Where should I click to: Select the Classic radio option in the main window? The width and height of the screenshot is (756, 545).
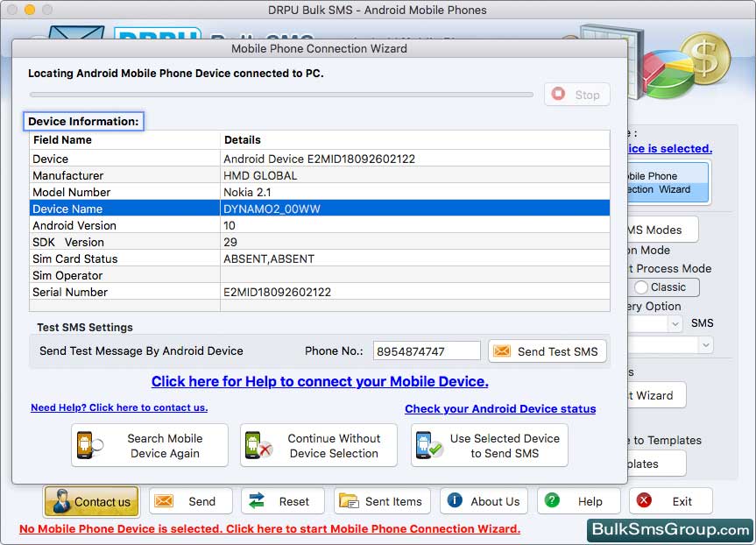pos(641,287)
